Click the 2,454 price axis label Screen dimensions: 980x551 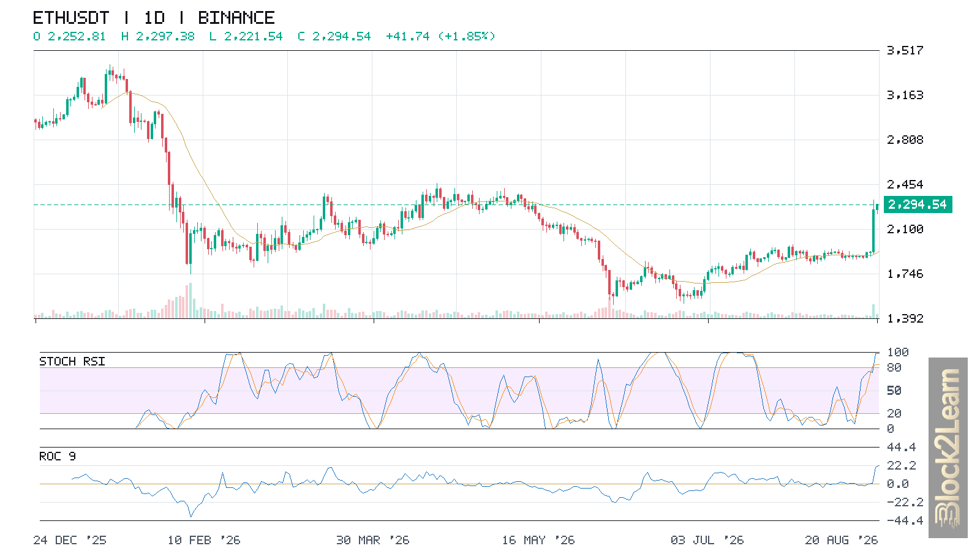pos(905,184)
